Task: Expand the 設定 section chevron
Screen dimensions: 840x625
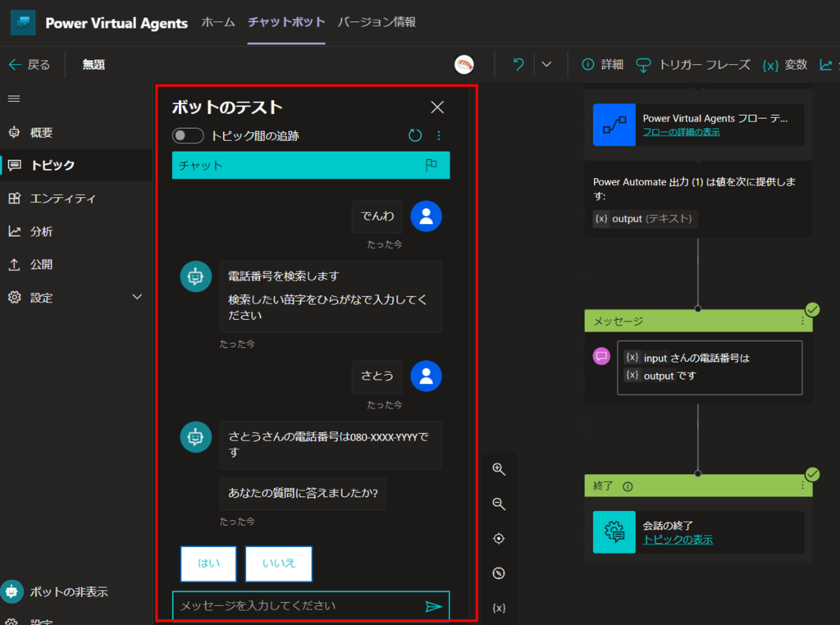Action: [137, 297]
